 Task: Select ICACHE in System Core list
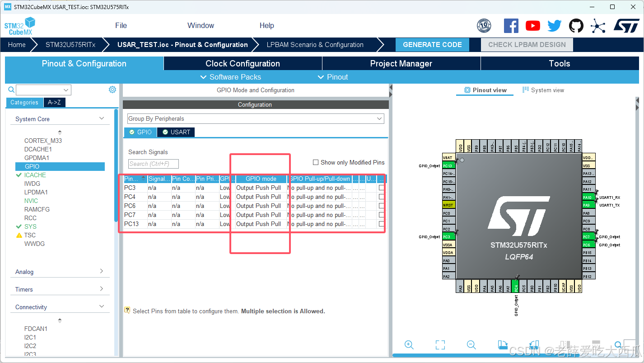pos(35,175)
